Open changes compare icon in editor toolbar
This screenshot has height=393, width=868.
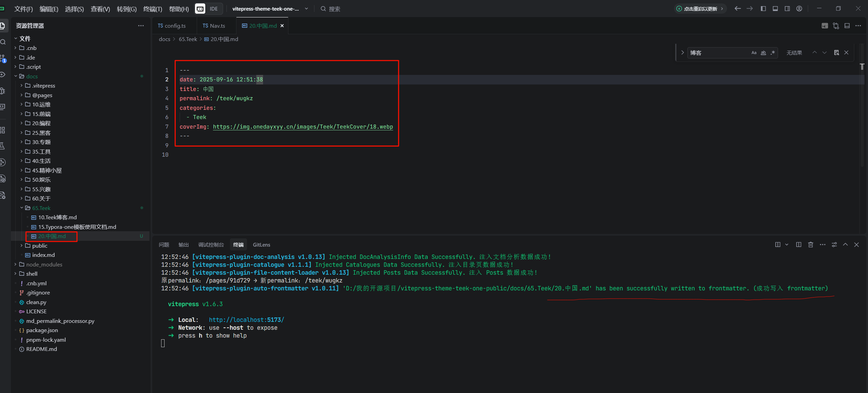[836, 26]
